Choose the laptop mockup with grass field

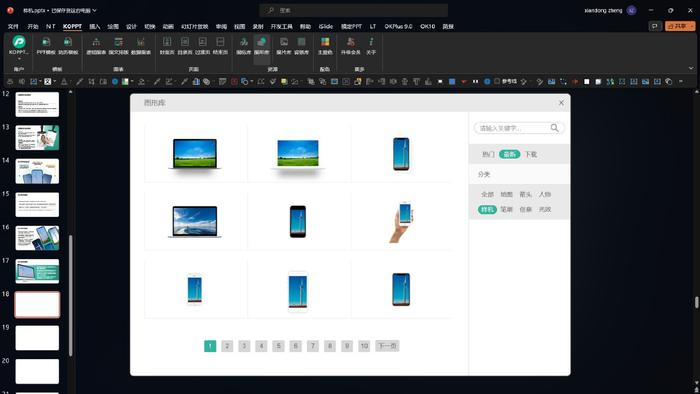[x=195, y=154]
